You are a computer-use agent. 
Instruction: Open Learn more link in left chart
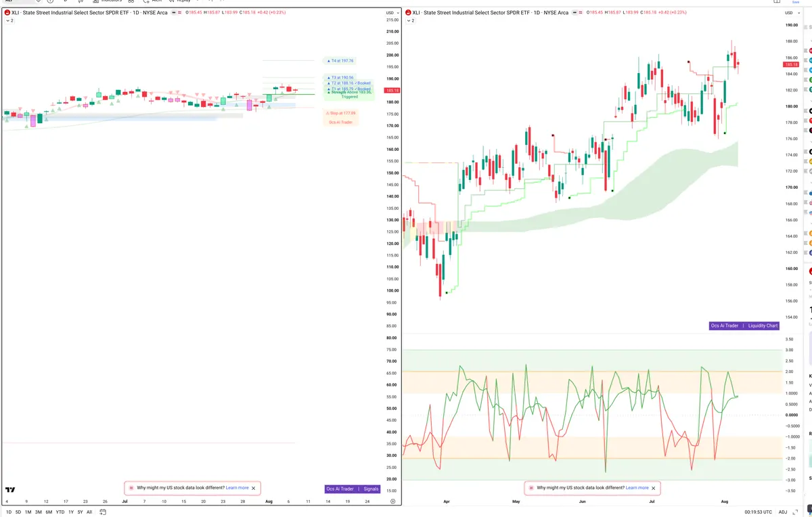tap(237, 488)
